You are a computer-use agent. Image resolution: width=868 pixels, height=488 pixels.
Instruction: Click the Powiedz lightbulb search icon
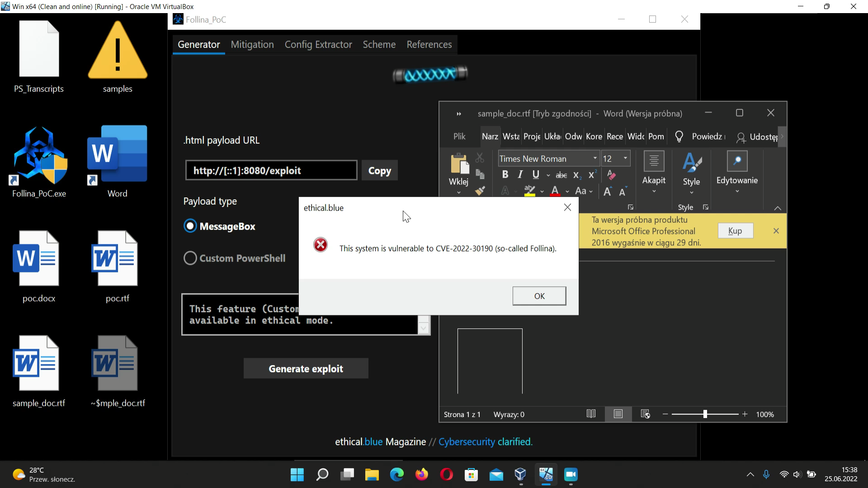coord(679,136)
